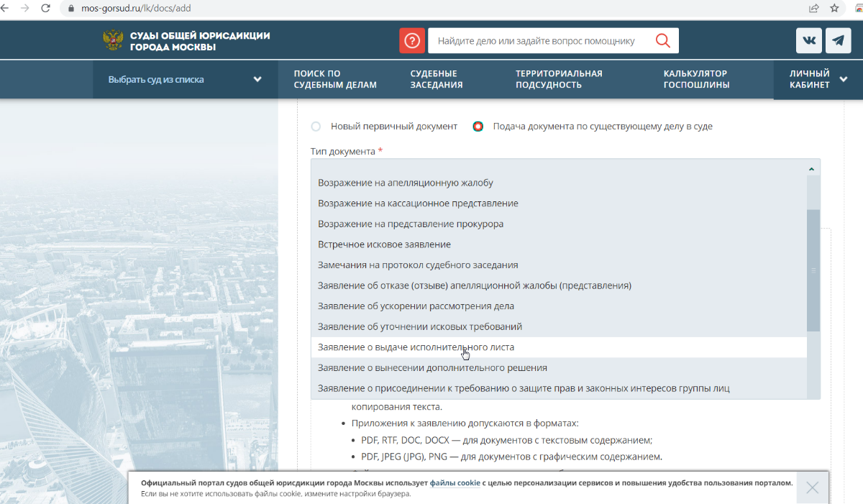
Task: Close the cookie notice with the X
Action: [812, 487]
